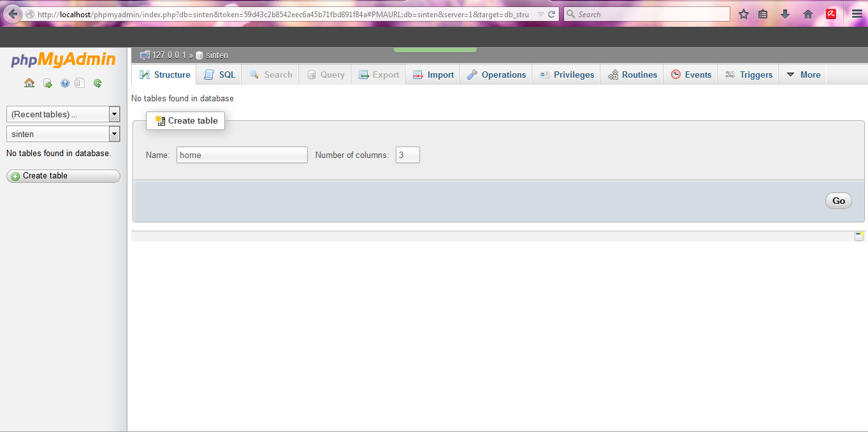Click the Go button
Screen dimensions: 868x432
click(x=839, y=201)
